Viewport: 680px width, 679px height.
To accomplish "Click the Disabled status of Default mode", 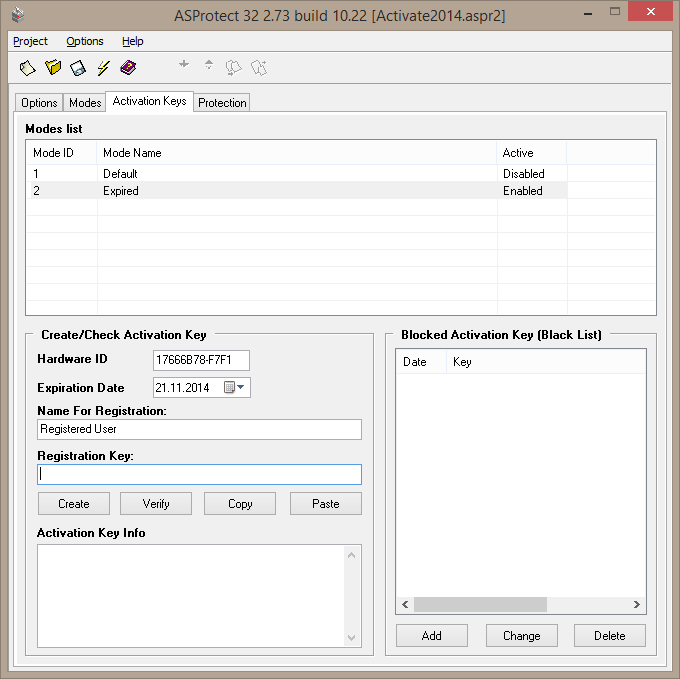I will 523,174.
